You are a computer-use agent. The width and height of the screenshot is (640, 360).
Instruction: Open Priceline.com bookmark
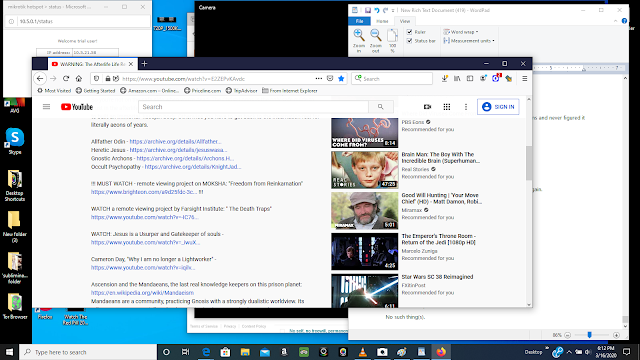point(202,91)
